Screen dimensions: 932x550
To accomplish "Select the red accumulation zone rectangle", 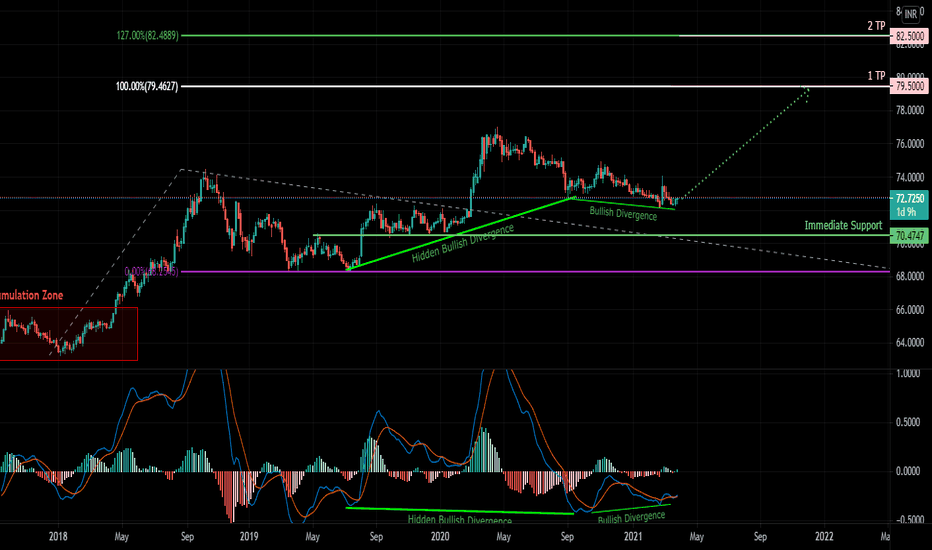I will 69,334.
